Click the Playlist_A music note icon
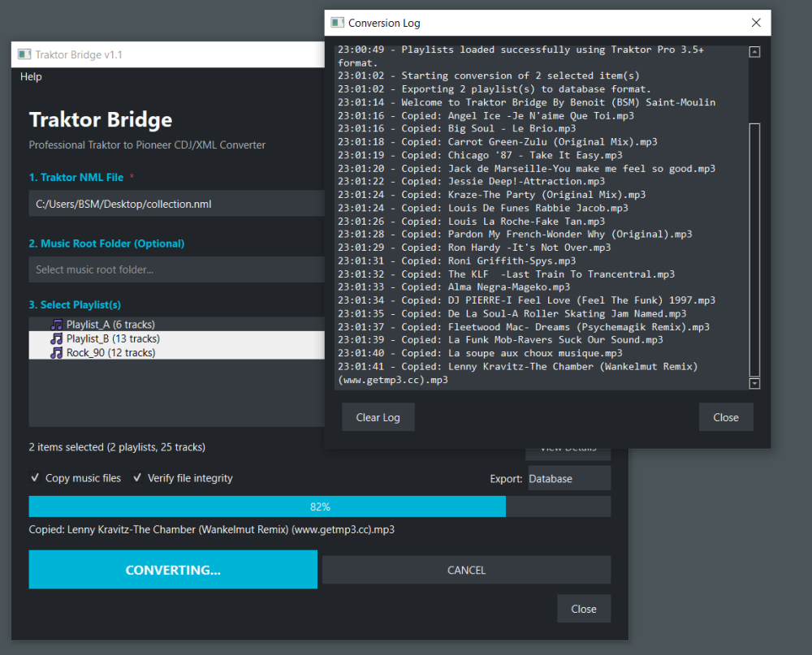The image size is (812, 655). pyautogui.click(x=57, y=325)
